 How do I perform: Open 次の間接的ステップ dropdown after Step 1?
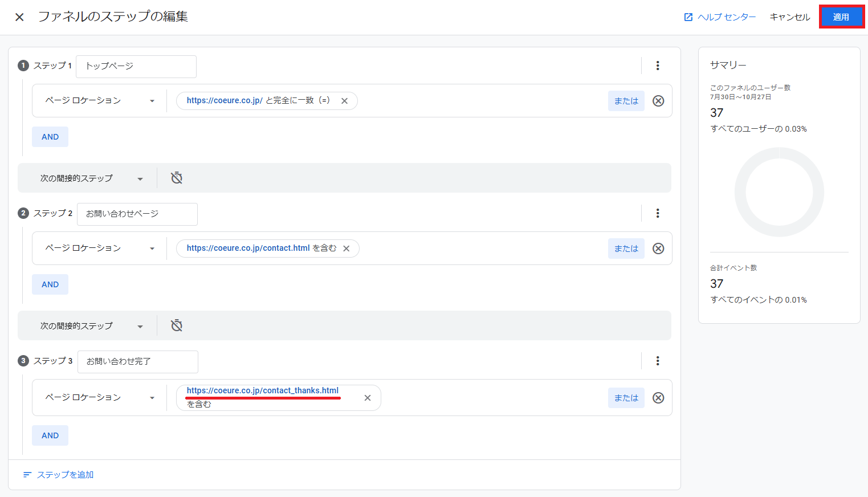91,178
